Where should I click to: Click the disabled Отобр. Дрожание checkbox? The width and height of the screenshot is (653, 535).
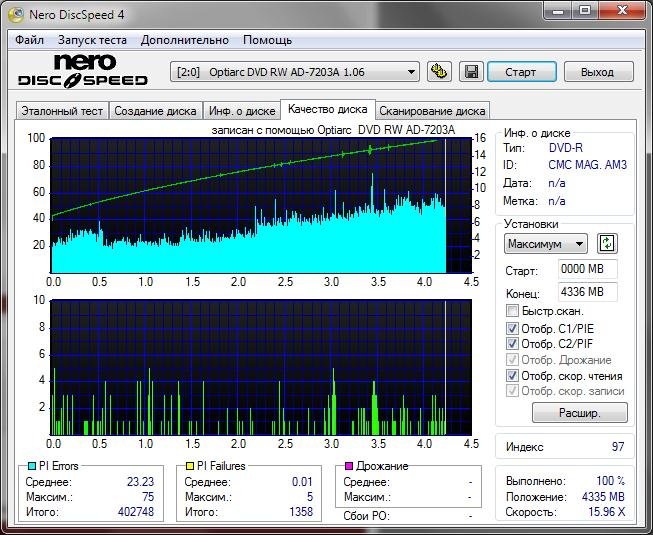(512, 360)
